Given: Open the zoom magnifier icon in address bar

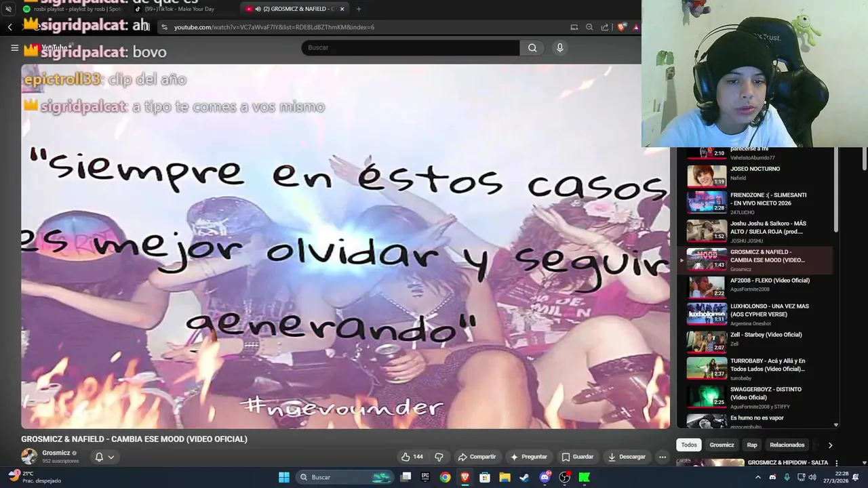Looking at the screenshot, I should pyautogui.click(x=589, y=27).
